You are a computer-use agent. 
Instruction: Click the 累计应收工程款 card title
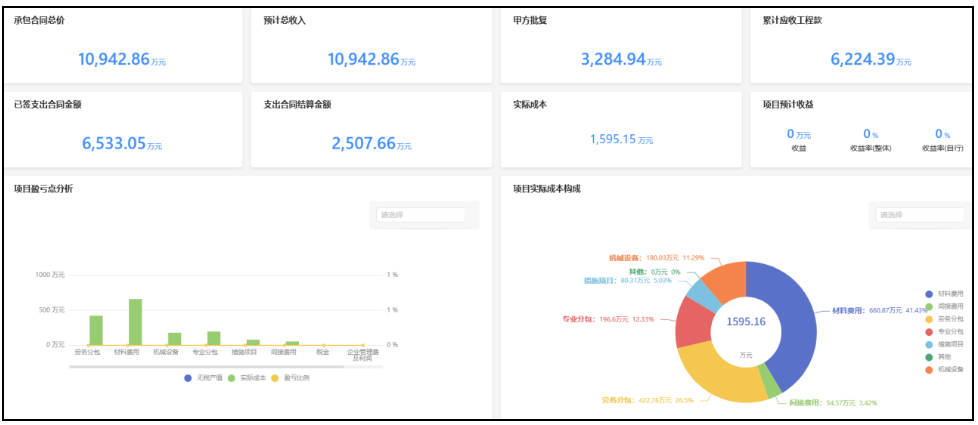[x=792, y=20]
